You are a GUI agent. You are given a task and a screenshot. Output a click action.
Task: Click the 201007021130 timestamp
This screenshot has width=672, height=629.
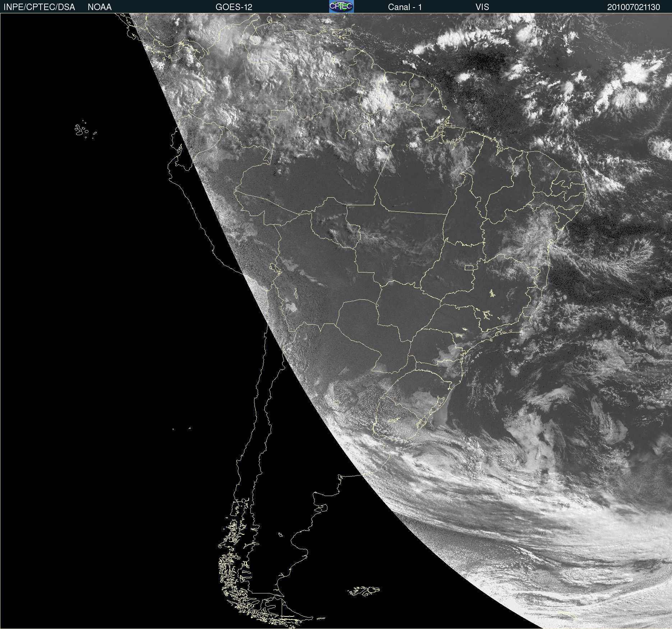point(634,7)
